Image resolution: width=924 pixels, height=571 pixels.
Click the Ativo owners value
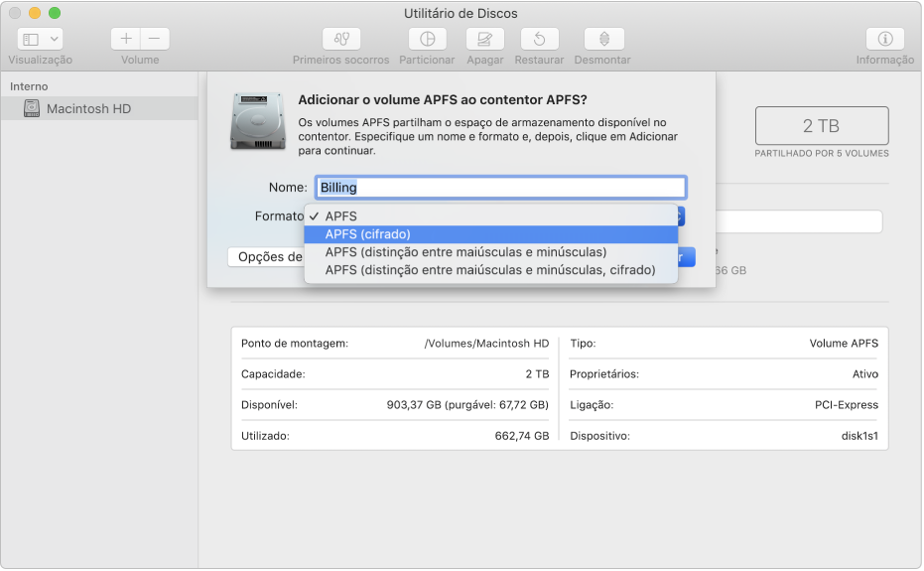tap(865, 374)
